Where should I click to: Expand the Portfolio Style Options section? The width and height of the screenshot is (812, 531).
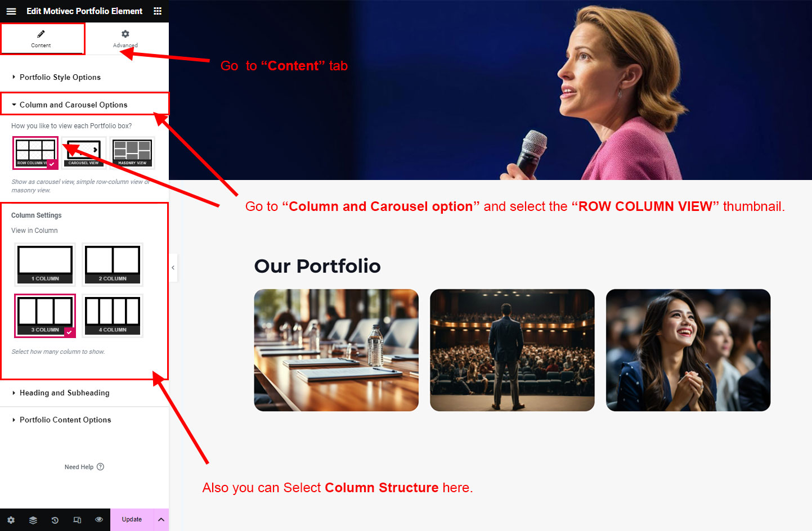(60, 78)
